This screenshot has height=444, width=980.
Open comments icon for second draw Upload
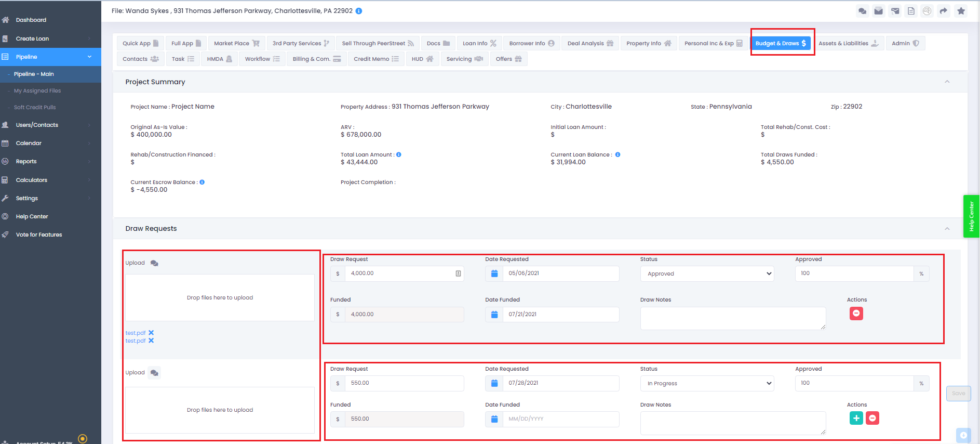(x=154, y=373)
